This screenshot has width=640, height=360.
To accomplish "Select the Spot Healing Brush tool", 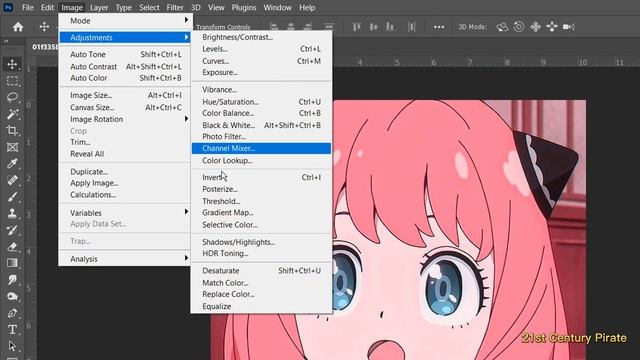I will pyautogui.click(x=12, y=180).
